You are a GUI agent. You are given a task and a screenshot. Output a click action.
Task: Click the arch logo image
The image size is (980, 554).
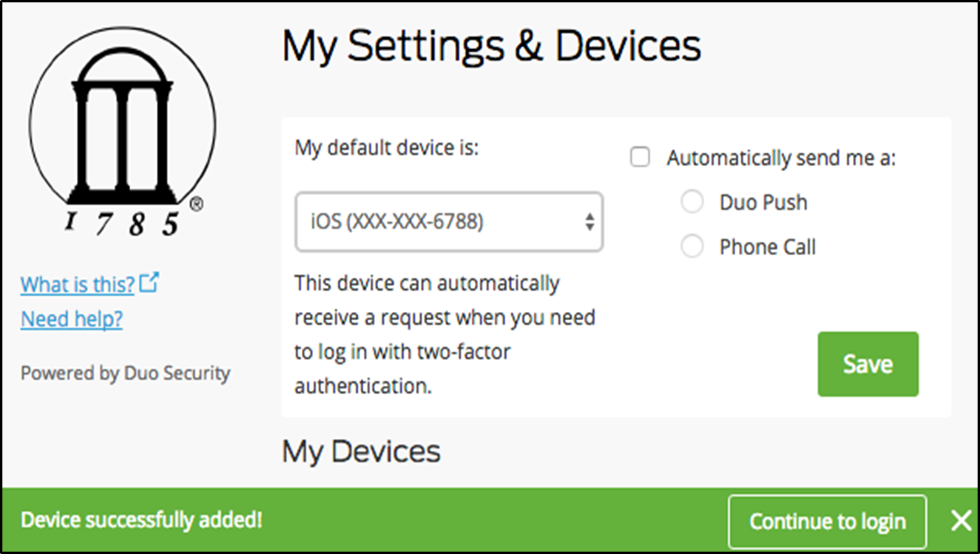pos(121,132)
